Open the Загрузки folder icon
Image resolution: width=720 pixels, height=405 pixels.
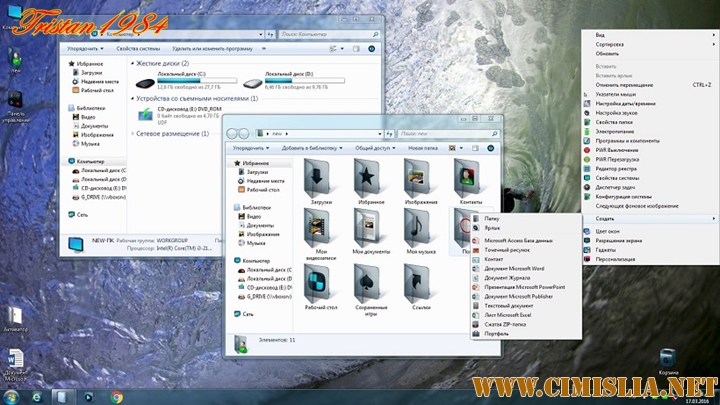tap(320, 178)
